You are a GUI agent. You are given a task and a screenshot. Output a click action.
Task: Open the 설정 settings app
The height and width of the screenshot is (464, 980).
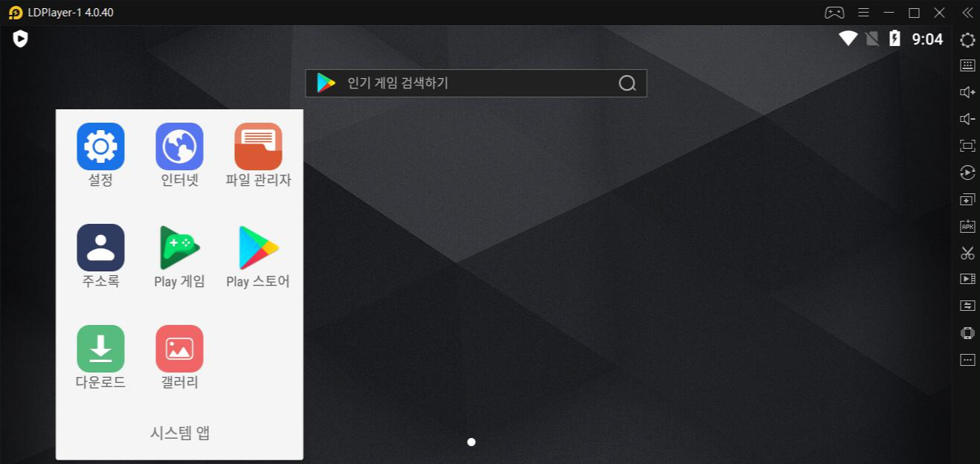pos(100,146)
